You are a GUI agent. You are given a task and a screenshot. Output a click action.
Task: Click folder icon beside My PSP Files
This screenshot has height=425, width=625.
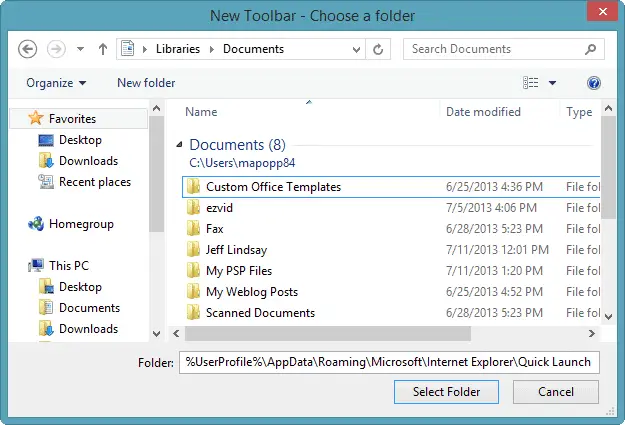(x=193, y=270)
